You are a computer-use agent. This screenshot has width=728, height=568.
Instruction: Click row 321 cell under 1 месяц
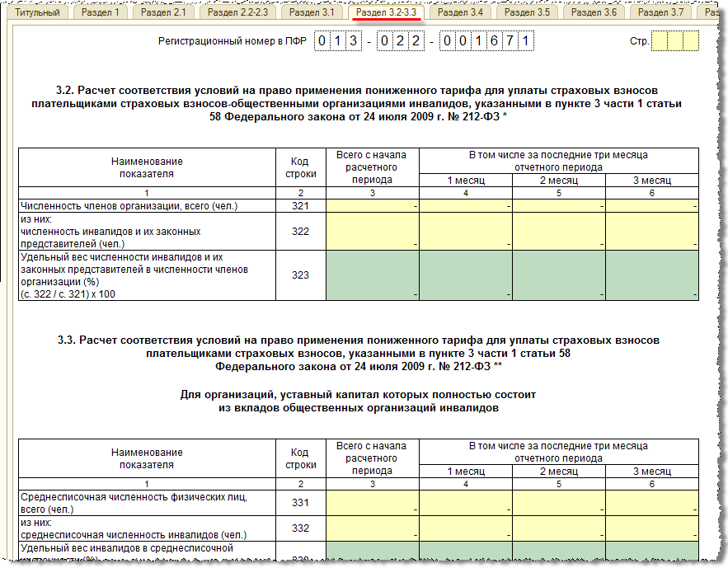point(466,206)
